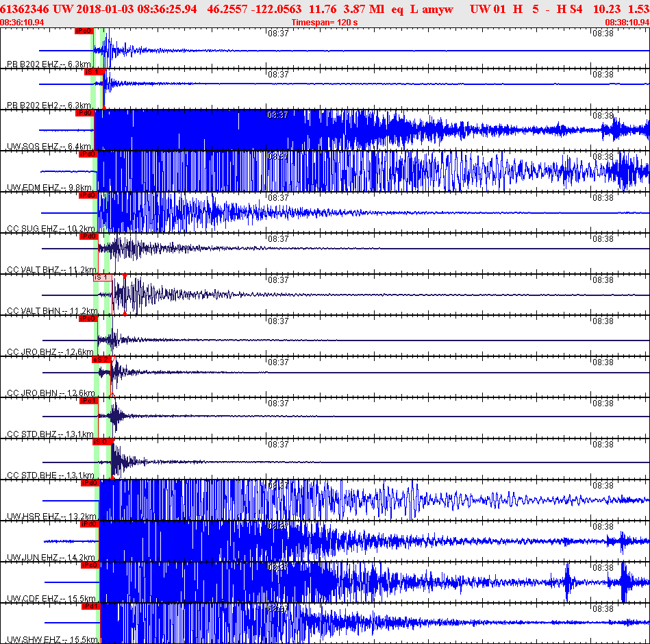This screenshot has height=644, width=650.
Task: Click the pink iS 1 pick flag on CC VALT BHN
Action: [x=102, y=277]
